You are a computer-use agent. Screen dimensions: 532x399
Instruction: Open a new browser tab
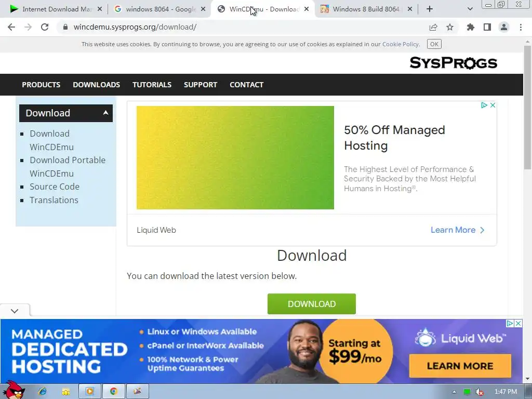430,9
